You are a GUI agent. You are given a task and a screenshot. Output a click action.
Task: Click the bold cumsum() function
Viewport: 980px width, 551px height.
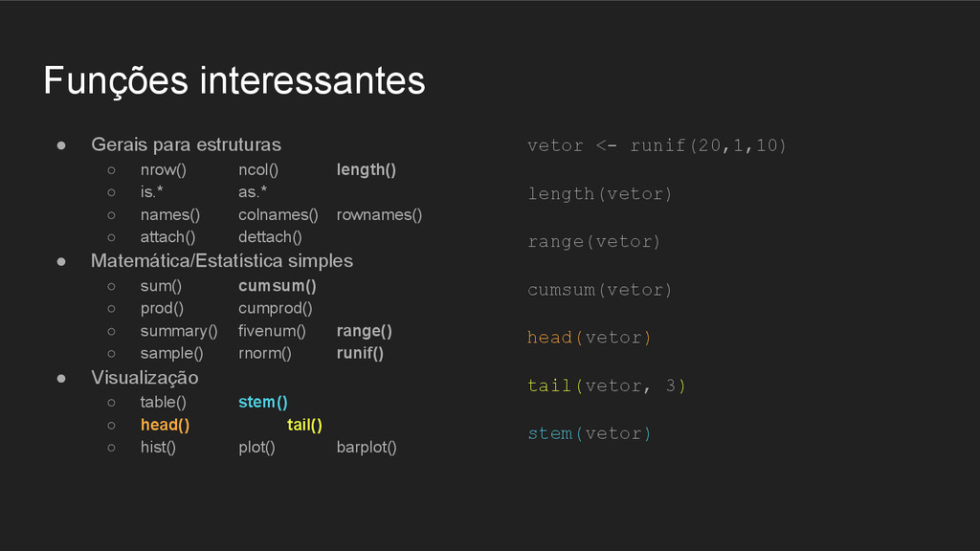tap(278, 286)
